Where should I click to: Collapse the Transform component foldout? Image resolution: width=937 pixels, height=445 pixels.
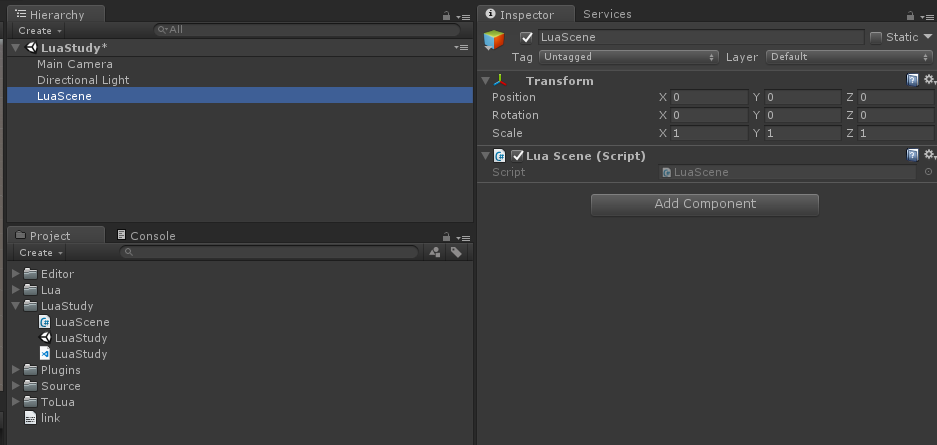point(486,80)
